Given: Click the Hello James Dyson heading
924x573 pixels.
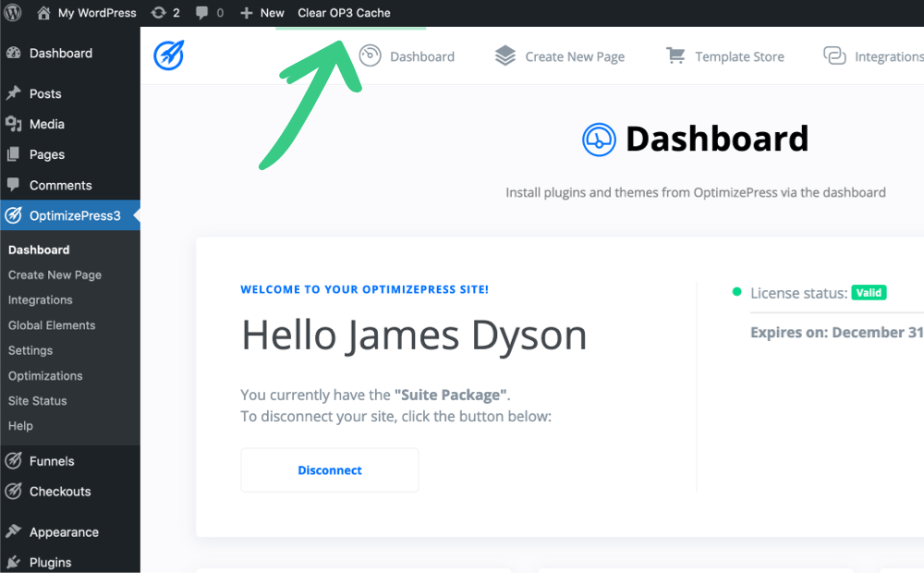Looking at the screenshot, I should tap(414, 335).
